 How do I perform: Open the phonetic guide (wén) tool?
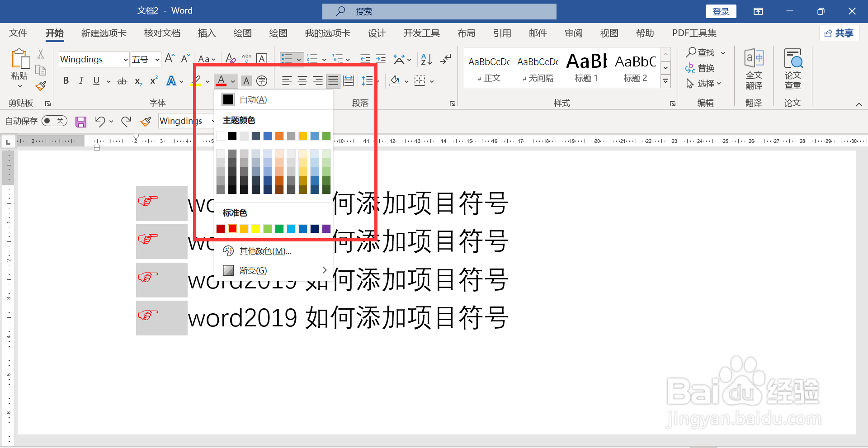click(x=246, y=59)
